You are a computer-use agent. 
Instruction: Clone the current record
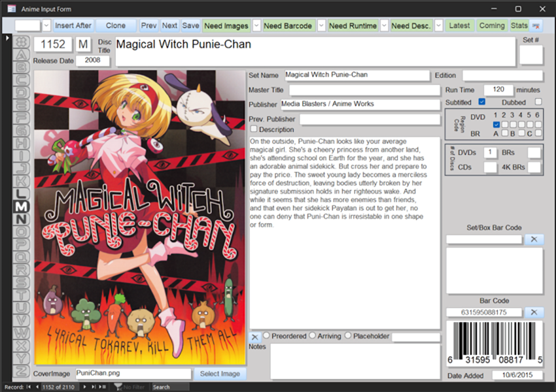pos(116,25)
